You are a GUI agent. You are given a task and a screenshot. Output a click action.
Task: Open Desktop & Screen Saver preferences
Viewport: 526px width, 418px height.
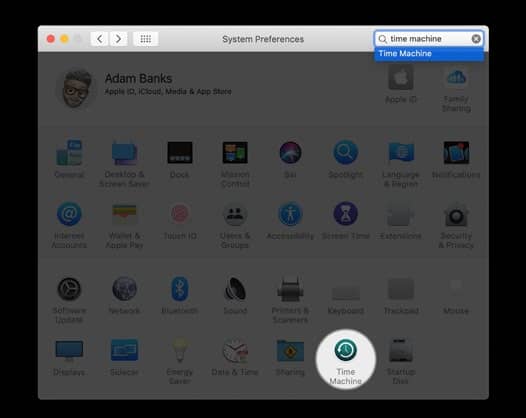click(x=124, y=163)
